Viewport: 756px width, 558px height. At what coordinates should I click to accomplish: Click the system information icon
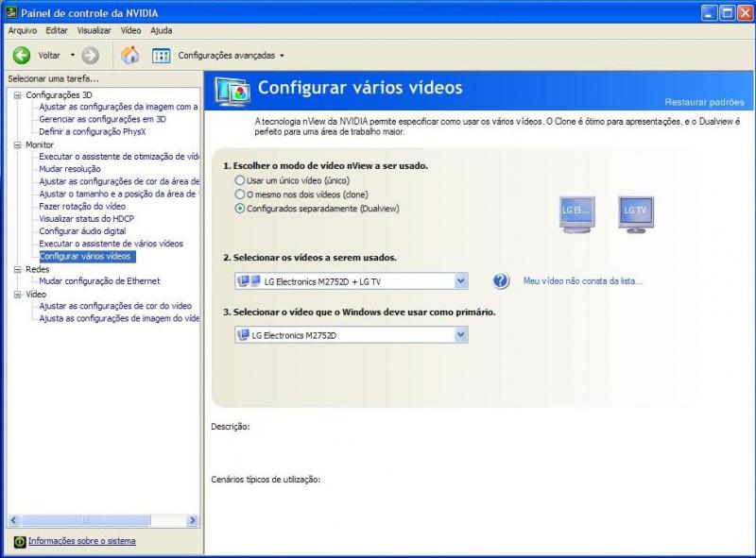19,542
